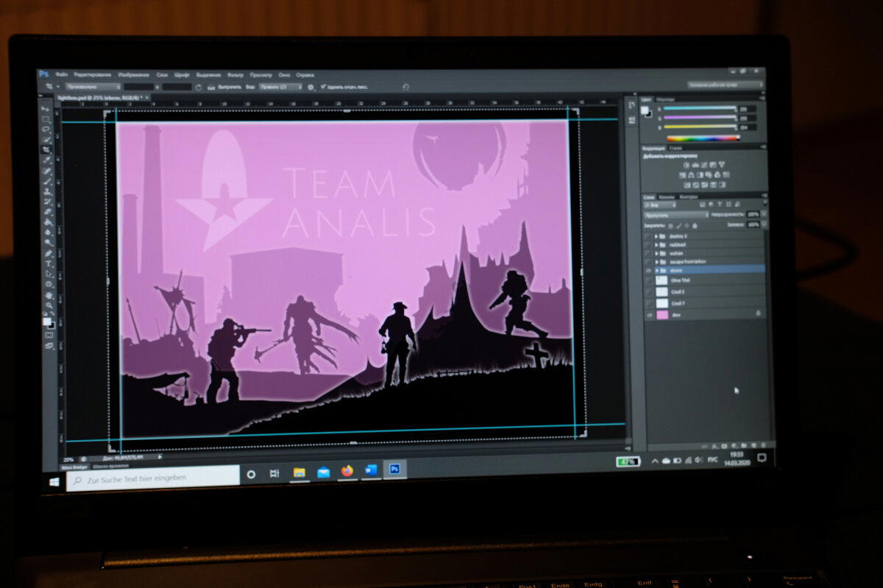
Task: Click the Windows search box
Action: tap(152, 478)
